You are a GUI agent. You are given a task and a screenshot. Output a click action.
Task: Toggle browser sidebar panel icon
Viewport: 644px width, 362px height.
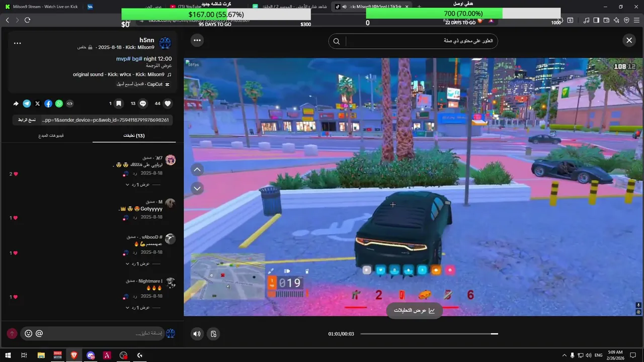[x=596, y=20]
